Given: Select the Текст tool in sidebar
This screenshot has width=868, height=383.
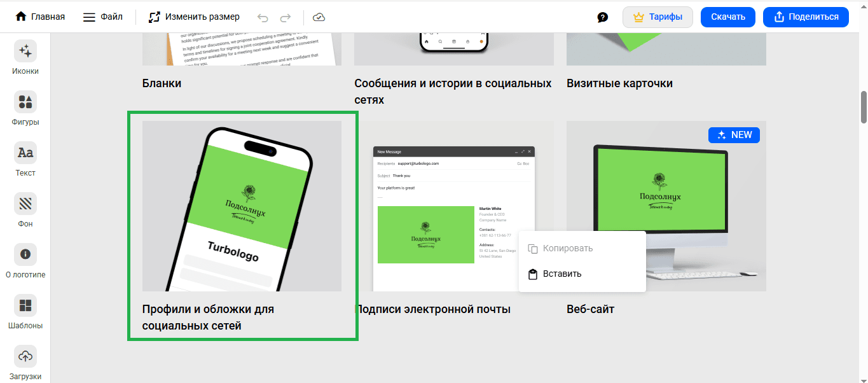Looking at the screenshot, I should 25,160.
